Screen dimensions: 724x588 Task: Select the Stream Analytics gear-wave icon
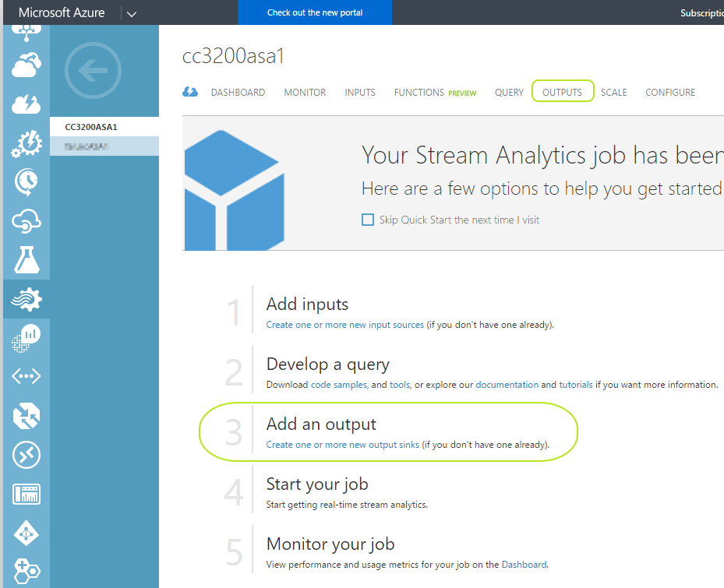pos(26,299)
